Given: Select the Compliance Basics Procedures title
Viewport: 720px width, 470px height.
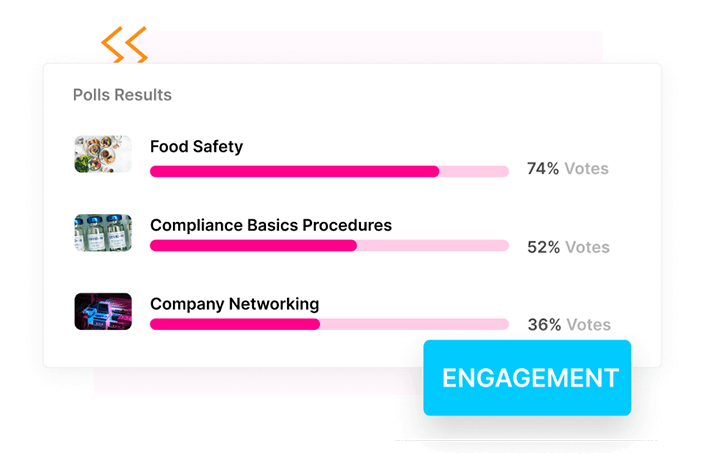Looking at the screenshot, I should (271, 225).
